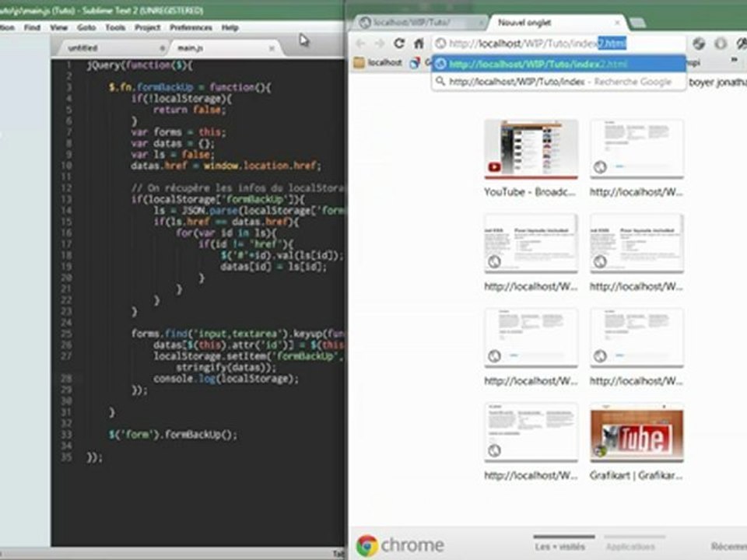Viewport: 747px width, 560px height.
Task: Open the Tools menu in Sublime Text
Action: click(115, 28)
